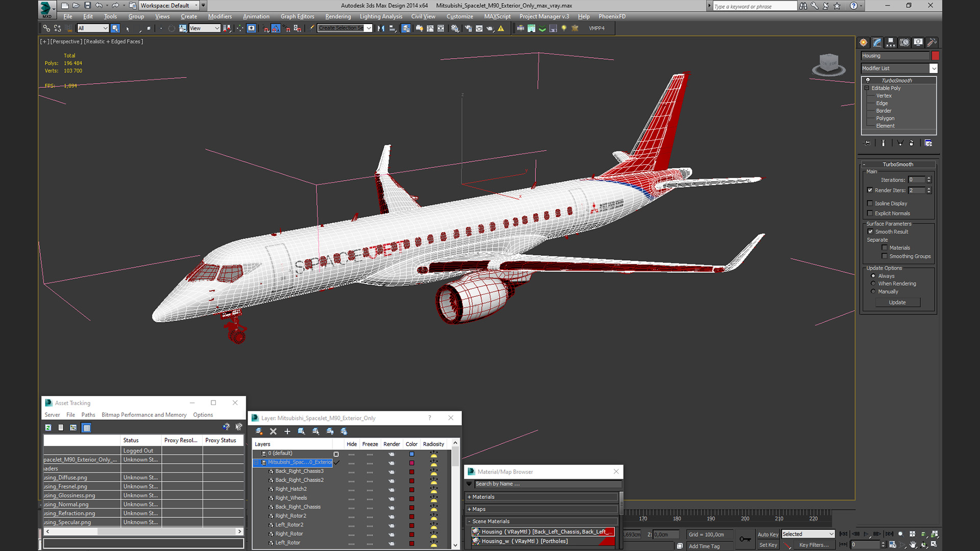Toggle Smooth Result checkbox

pyautogui.click(x=870, y=232)
